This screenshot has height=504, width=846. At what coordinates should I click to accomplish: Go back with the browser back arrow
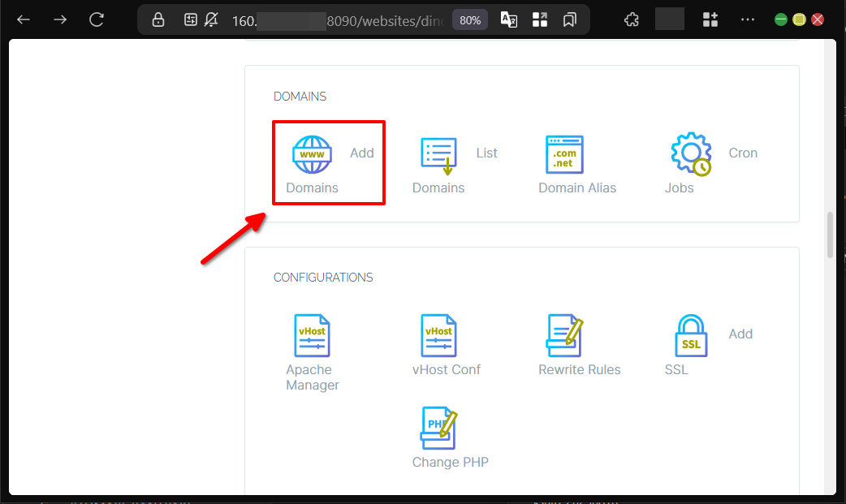(x=24, y=19)
